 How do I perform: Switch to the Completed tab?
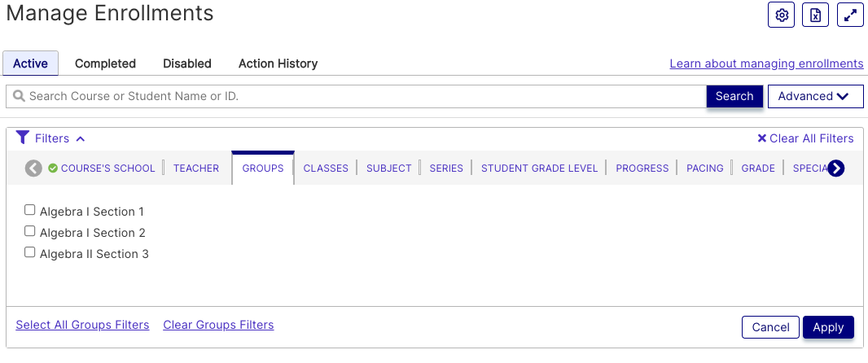[x=105, y=63]
